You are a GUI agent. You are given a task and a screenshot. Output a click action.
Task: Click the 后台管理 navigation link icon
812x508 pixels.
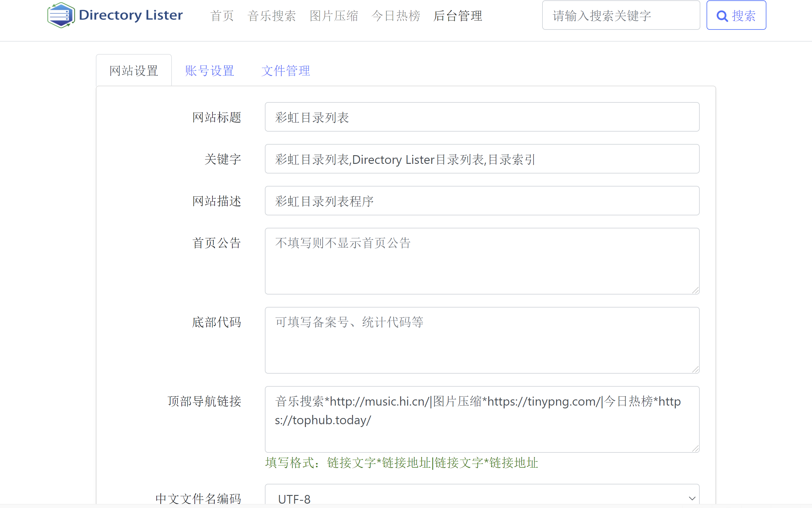click(x=458, y=16)
